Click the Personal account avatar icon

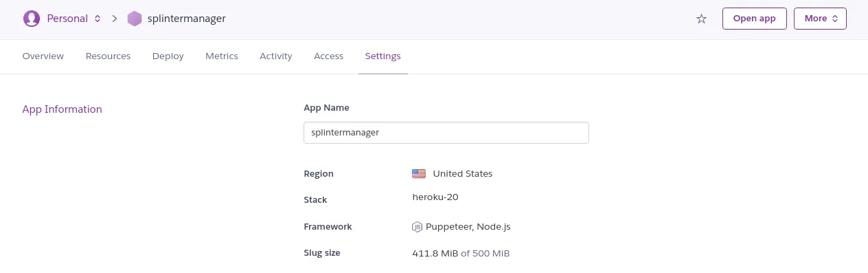coord(32,19)
